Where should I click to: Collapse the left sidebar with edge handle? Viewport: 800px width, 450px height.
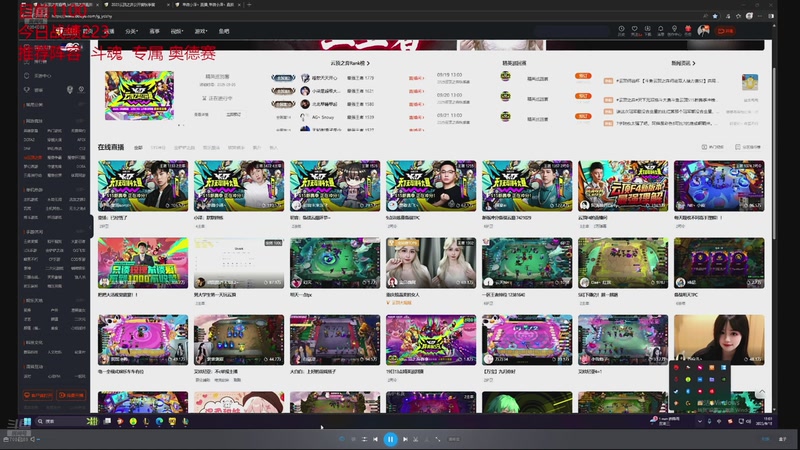coord(91,226)
